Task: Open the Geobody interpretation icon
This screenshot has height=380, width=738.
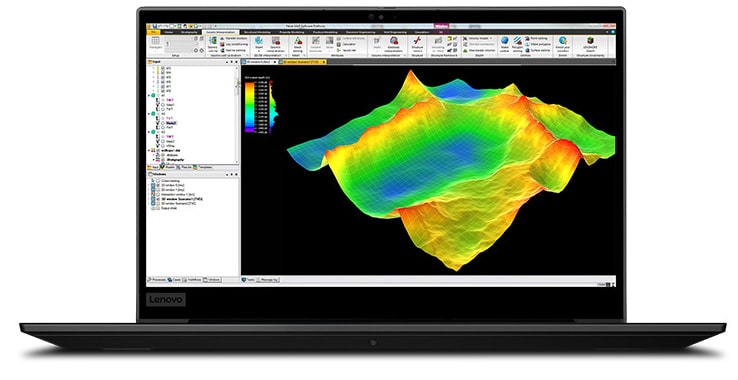Action: point(393,40)
